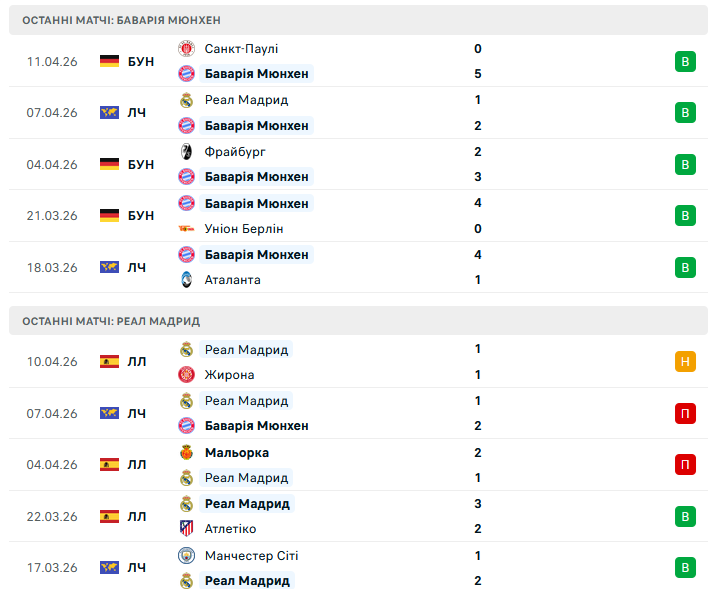This screenshot has width=717, height=601.
Task: Click the Manchester City club crest
Action: coord(186,556)
